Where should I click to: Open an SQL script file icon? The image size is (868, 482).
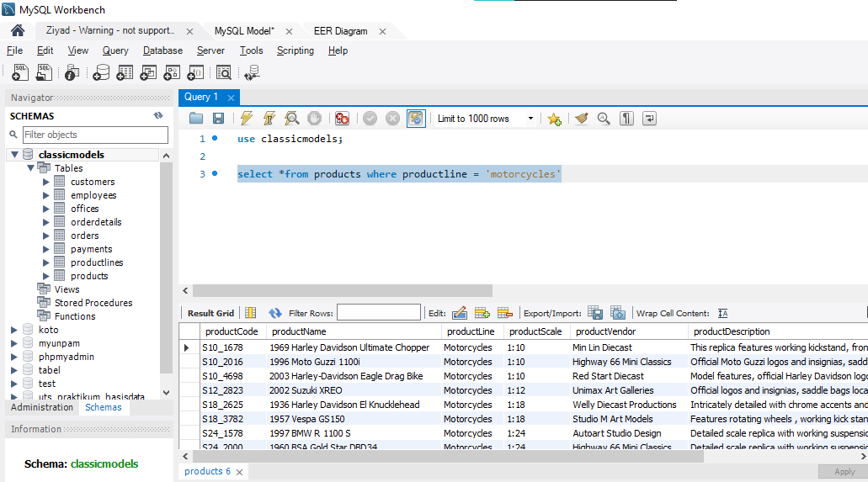(45, 72)
